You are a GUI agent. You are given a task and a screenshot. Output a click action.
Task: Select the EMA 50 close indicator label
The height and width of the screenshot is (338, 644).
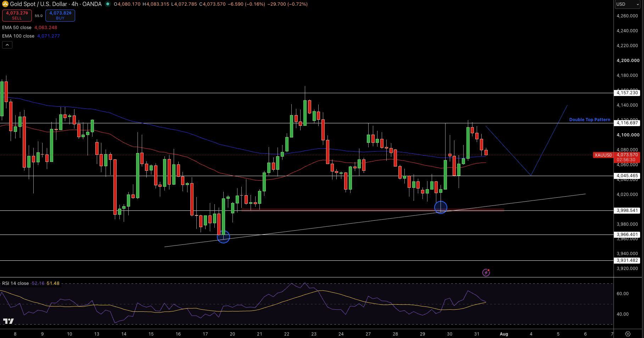pos(17,28)
